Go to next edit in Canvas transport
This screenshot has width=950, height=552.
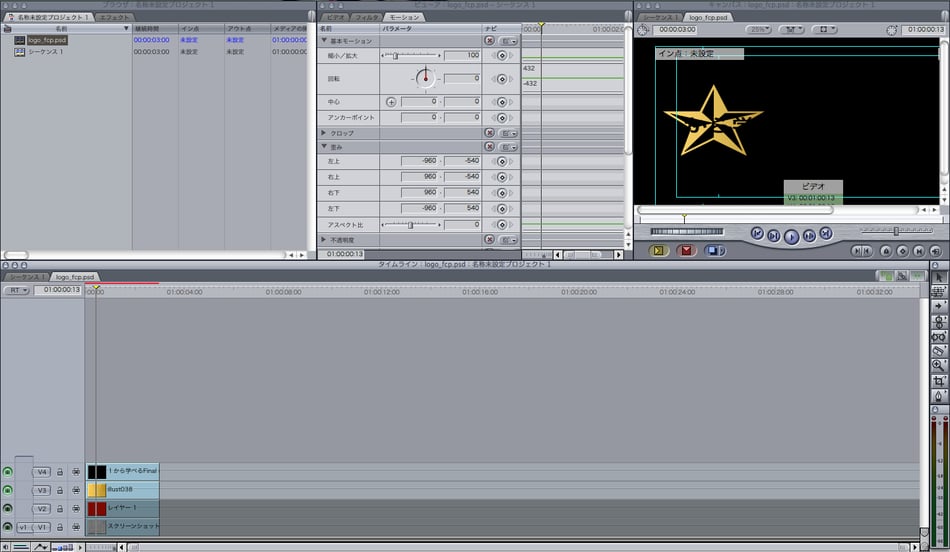click(826, 233)
